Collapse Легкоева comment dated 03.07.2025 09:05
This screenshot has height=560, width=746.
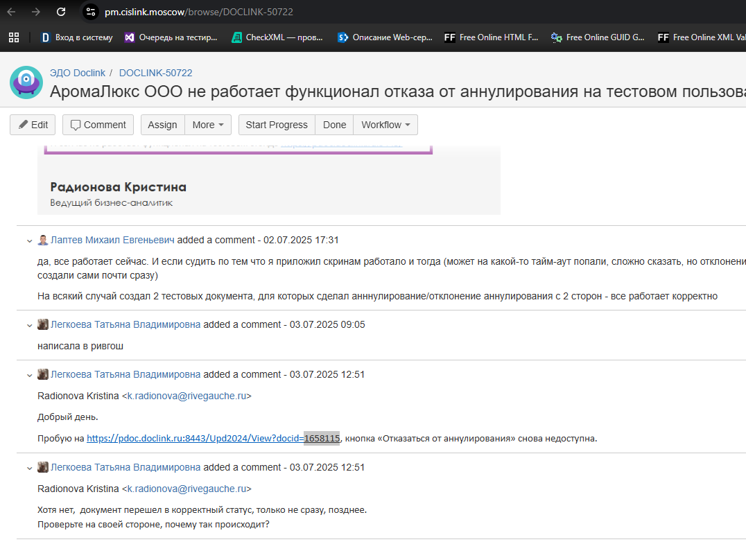click(30, 326)
